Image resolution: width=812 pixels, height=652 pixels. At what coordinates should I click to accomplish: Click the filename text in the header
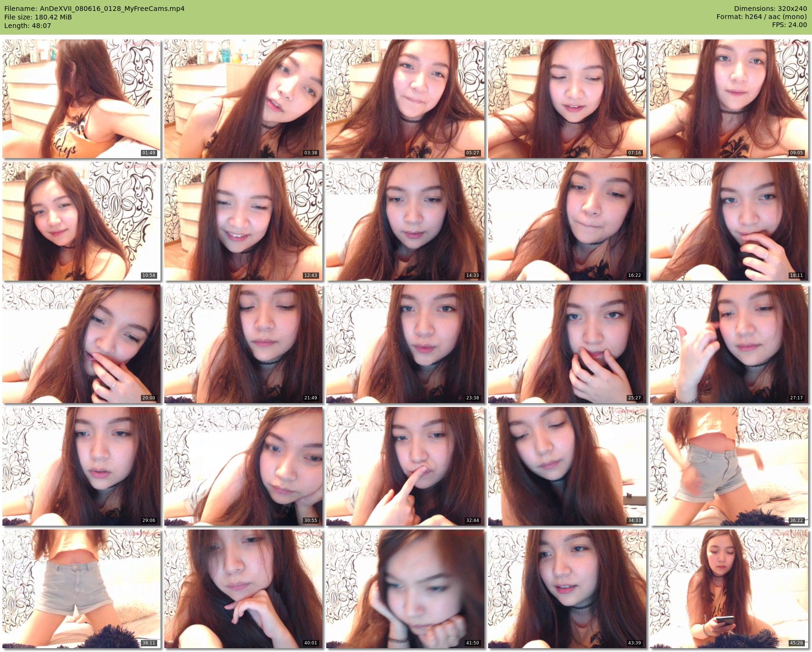pyautogui.click(x=94, y=9)
